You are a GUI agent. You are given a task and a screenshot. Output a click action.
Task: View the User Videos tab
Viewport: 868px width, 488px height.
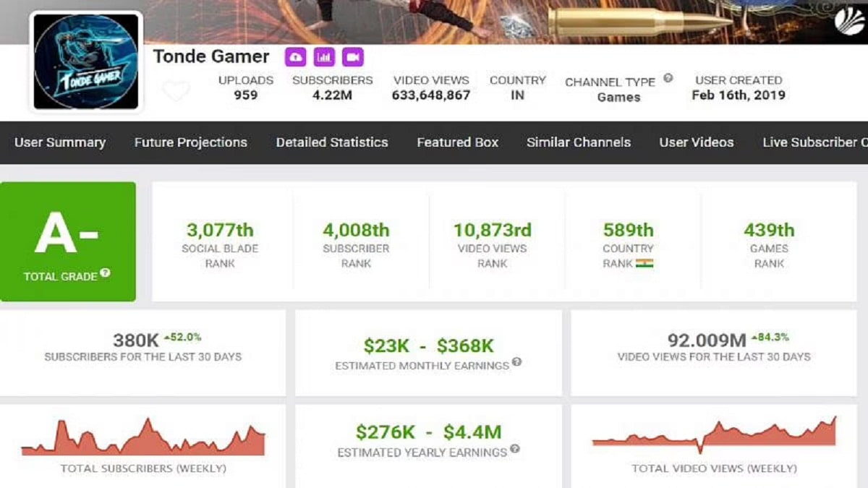[697, 142]
